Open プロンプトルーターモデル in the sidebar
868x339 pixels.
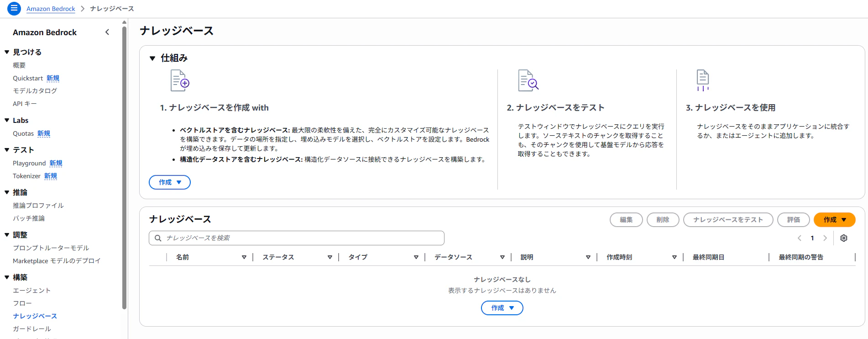(51, 248)
